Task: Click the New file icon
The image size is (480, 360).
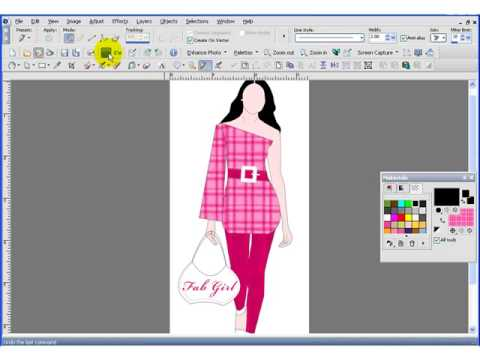Action: coord(13,53)
